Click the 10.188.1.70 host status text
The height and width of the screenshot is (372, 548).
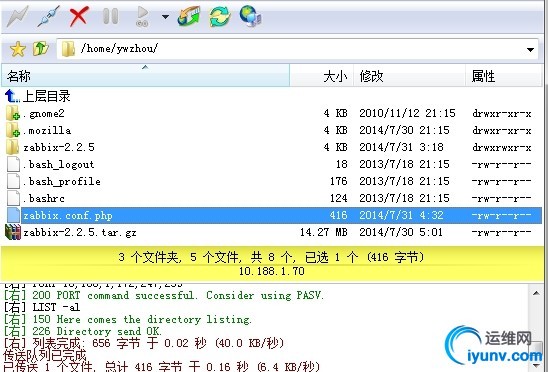(x=272, y=271)
